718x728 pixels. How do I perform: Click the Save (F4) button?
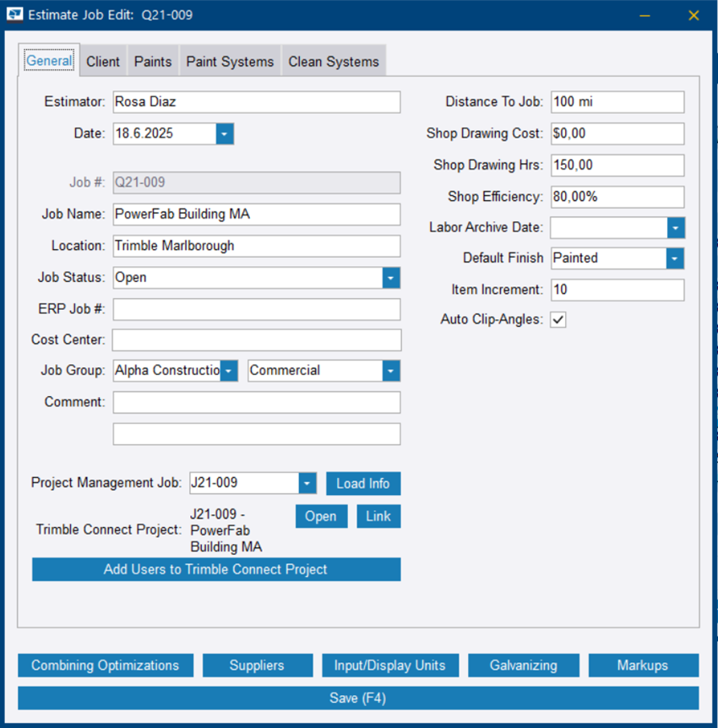click(358, 698)
